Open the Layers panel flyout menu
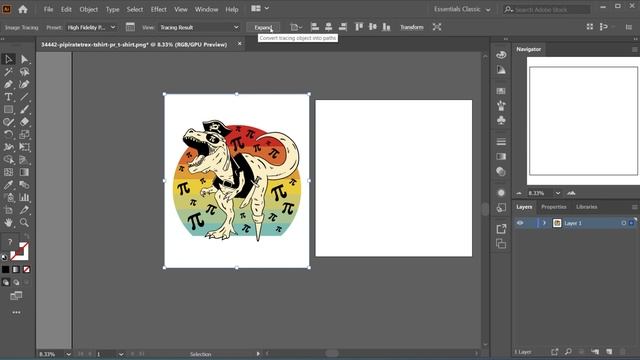This screenshot has height=360, width=640. pyautogui.click(x=635, y=207)
